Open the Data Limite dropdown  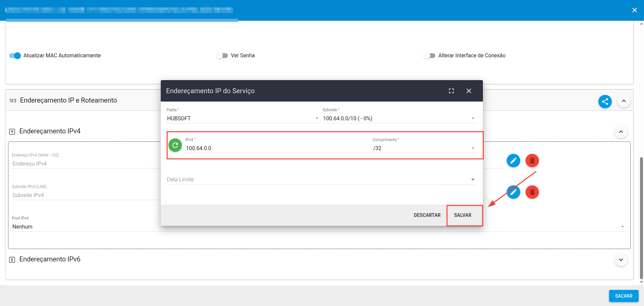[x=320, y=180]
